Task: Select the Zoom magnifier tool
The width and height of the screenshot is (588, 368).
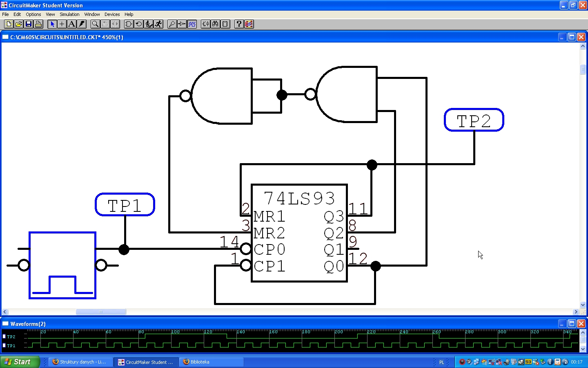Action: coord(95,24)
